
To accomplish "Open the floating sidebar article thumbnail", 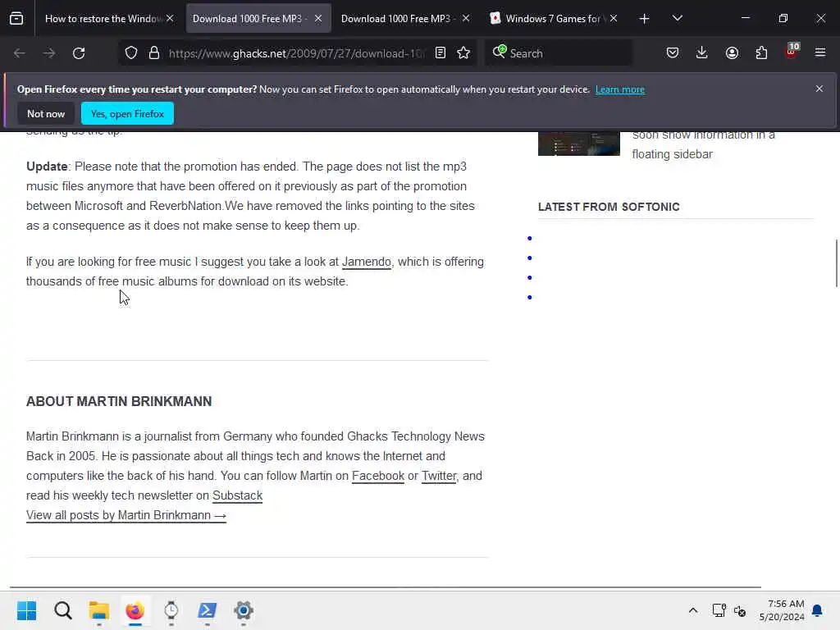I will tap(579, 144).
